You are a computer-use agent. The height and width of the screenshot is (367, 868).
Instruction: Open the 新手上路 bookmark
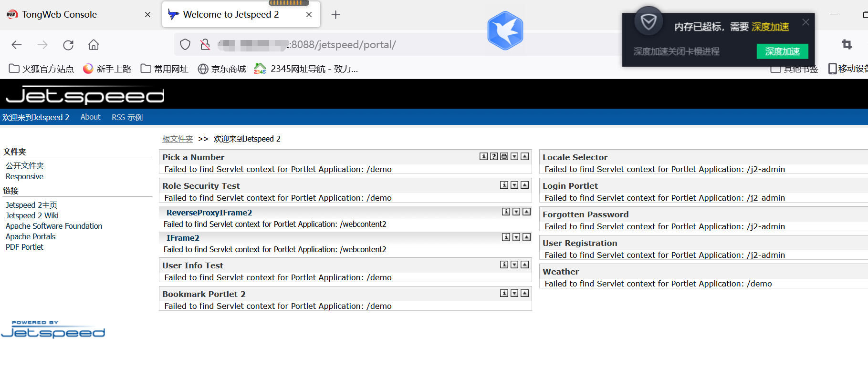(x=107, y=69)
